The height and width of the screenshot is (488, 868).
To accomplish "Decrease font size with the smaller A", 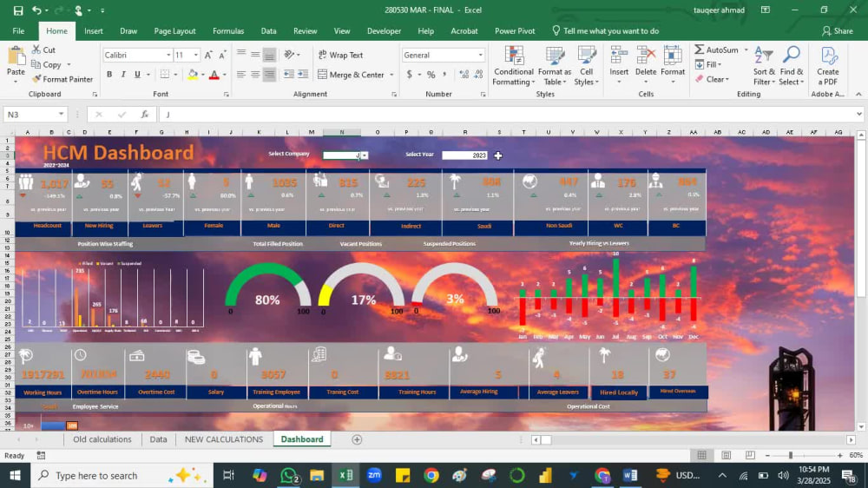I will [222, 55].
